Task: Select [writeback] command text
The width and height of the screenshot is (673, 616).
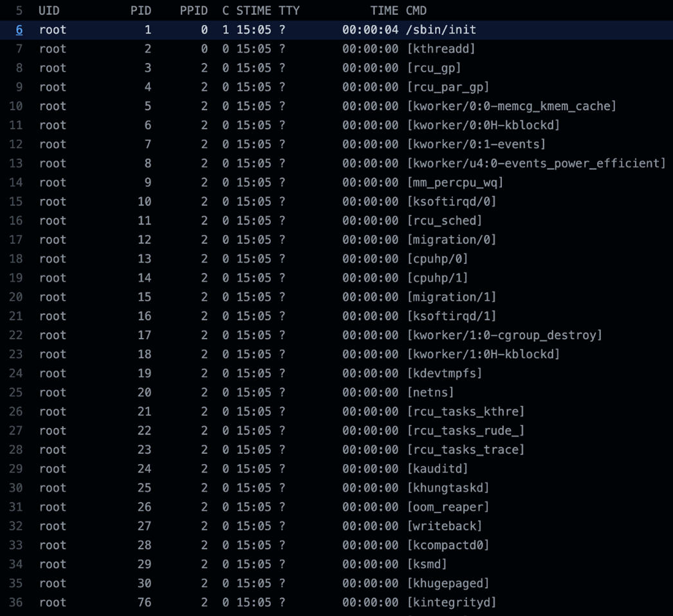Action: point(445,527)
